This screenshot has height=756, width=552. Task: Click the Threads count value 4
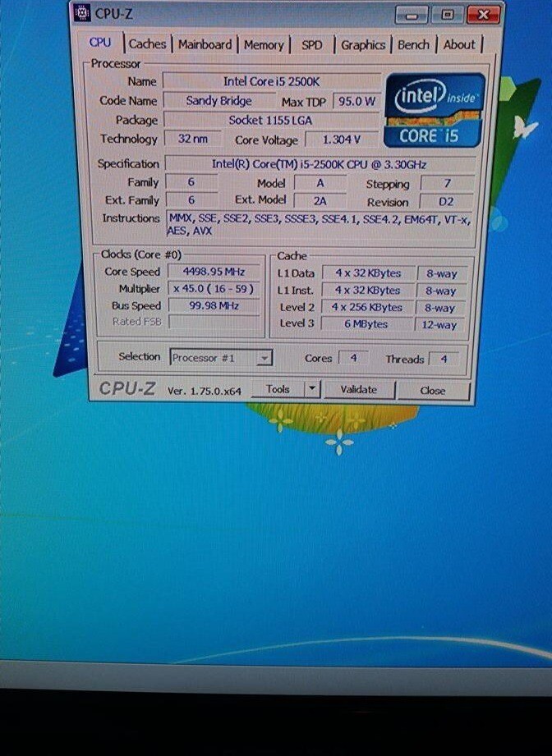444,360
